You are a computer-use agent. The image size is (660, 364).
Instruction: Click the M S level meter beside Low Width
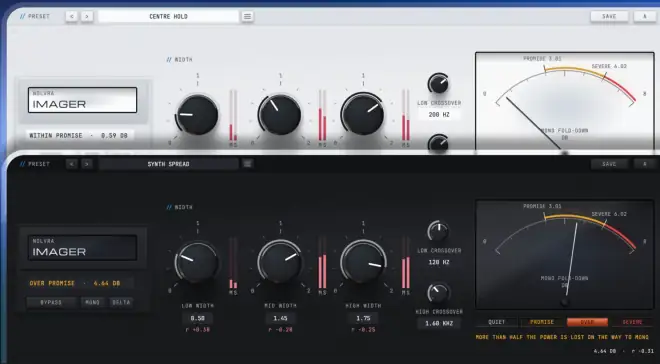pyautogui.click(x=233, y=266)
